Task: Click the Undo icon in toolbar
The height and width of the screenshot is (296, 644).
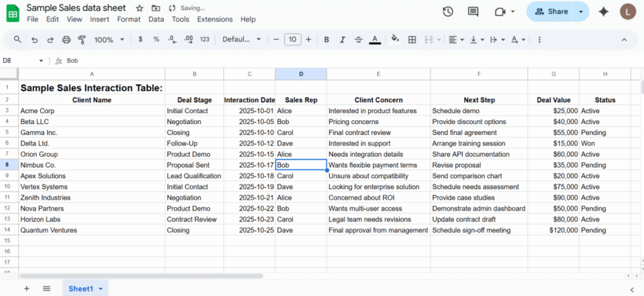Action: coord(33,40)
